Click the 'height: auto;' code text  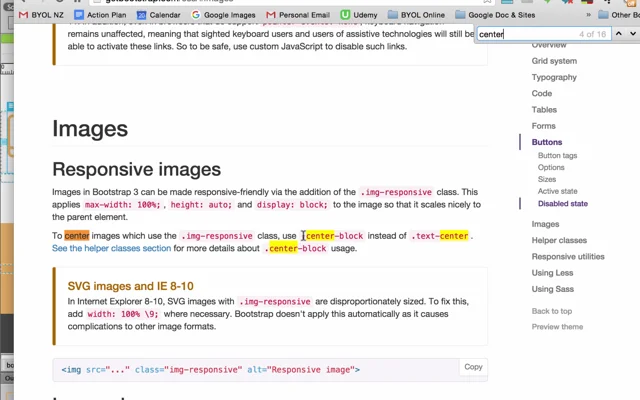pos(201,204)
